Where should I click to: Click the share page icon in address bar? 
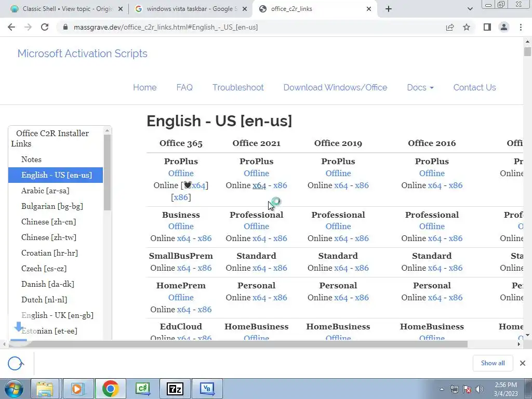(450, 27)
